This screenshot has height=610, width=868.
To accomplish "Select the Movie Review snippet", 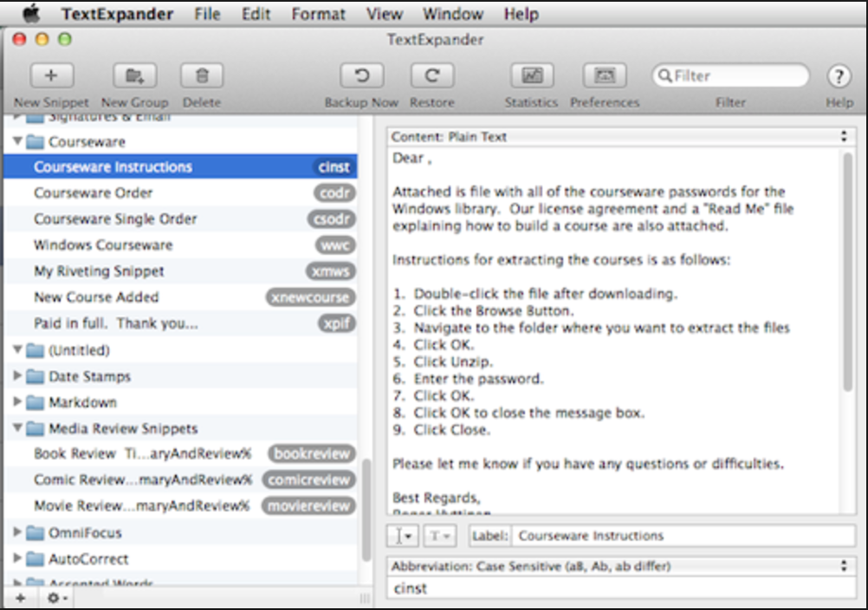I will click(x=180, y=505).
